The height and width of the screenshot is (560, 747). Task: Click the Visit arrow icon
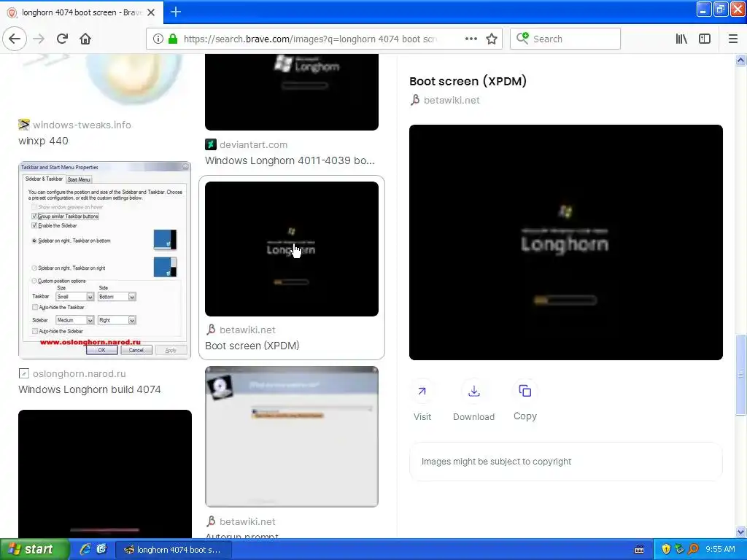(422, 391)
